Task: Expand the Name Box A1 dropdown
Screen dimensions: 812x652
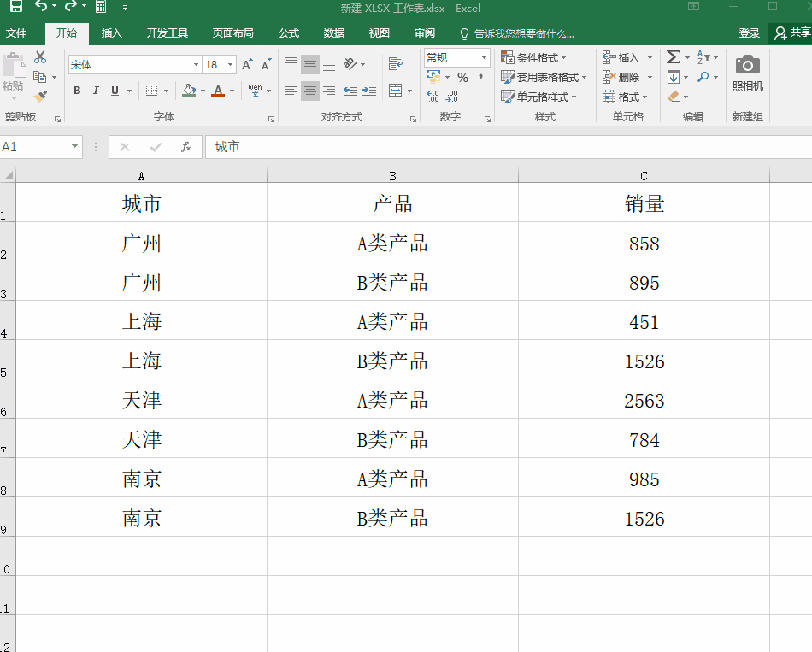Action: click(74, 147)
